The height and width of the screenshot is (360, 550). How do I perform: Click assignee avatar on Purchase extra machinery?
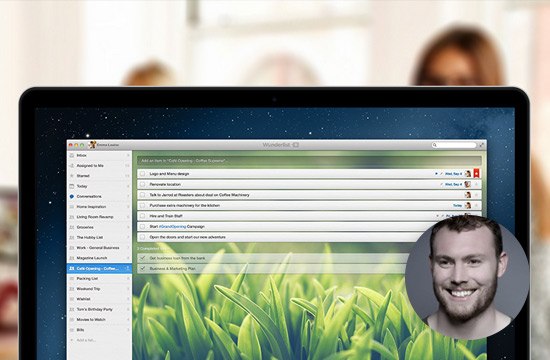pos(468,205)
